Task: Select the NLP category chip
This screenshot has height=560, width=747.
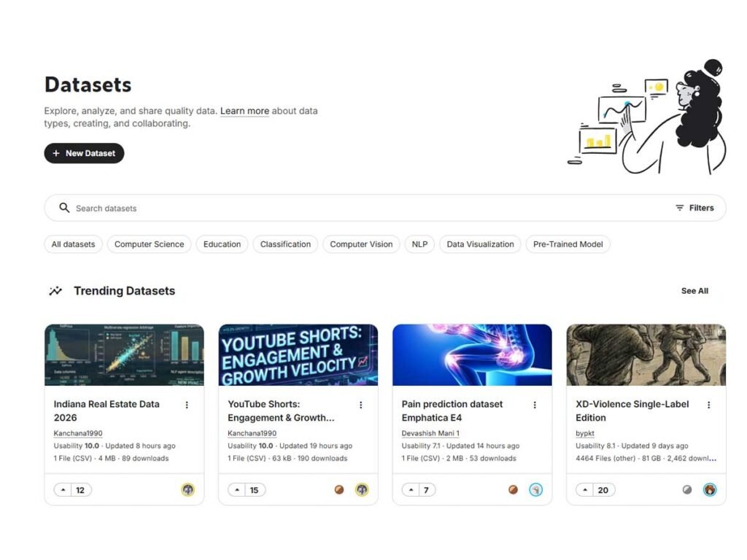Action: pyautogui.click(x=419, y=244)
